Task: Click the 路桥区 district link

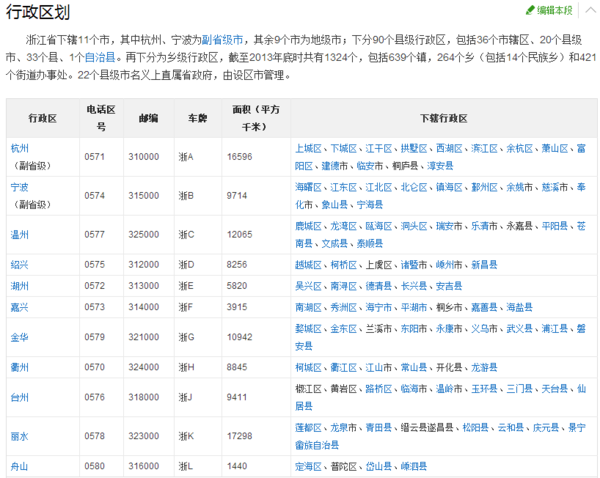Action: pos(379,389)
